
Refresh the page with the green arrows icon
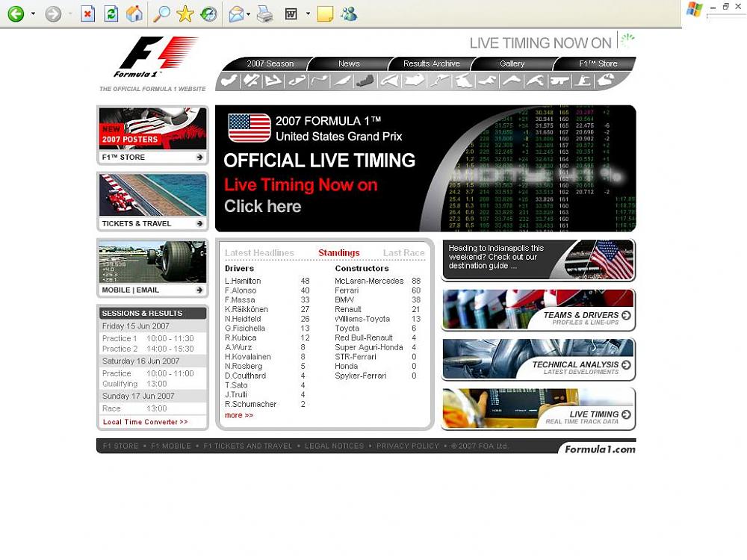tap(111, 13)
